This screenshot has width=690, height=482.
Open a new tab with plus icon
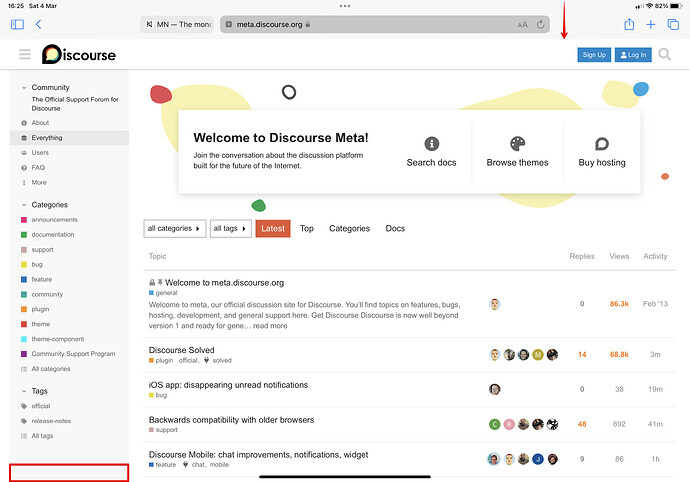point(651,24)
